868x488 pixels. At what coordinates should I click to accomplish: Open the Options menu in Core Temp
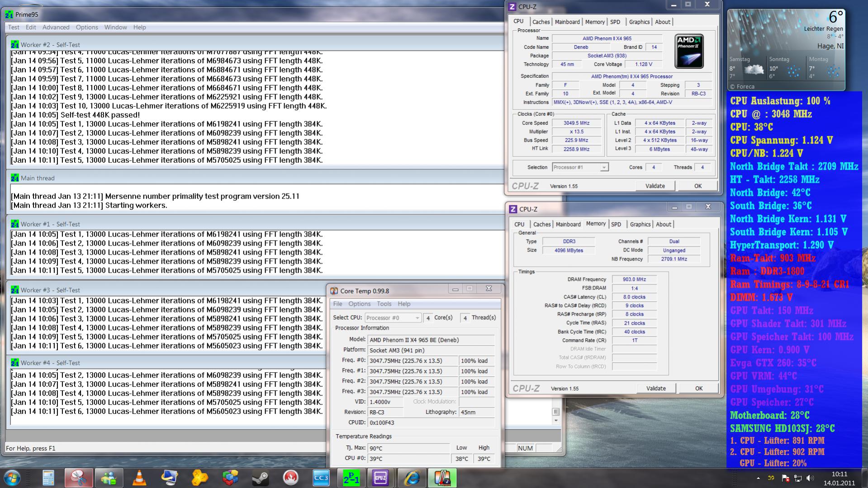point(360,304)
